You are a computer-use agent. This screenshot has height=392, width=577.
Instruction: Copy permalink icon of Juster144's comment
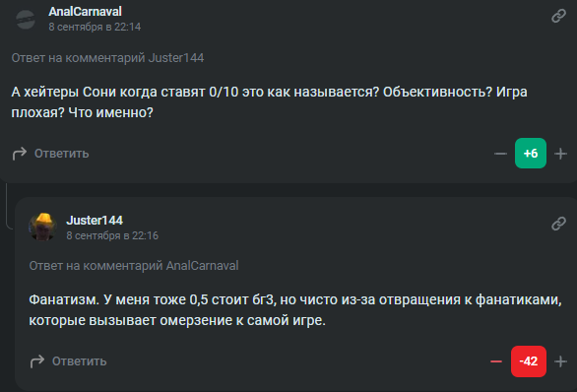(x=558, y=224)
